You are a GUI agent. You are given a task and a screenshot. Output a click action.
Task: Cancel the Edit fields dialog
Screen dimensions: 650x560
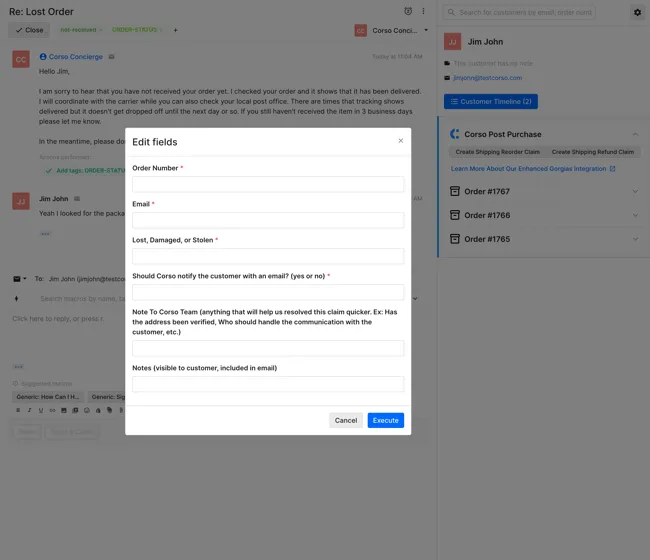click(x=346, y=420)
